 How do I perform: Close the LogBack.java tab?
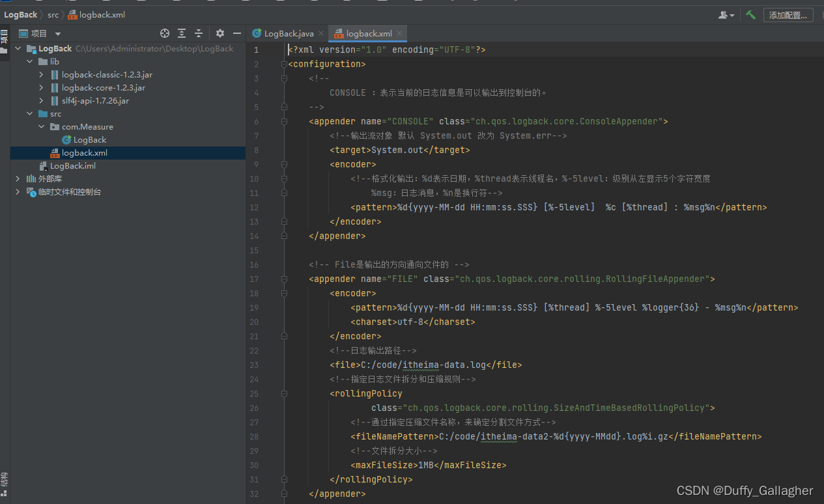click(x=321, y=33)
